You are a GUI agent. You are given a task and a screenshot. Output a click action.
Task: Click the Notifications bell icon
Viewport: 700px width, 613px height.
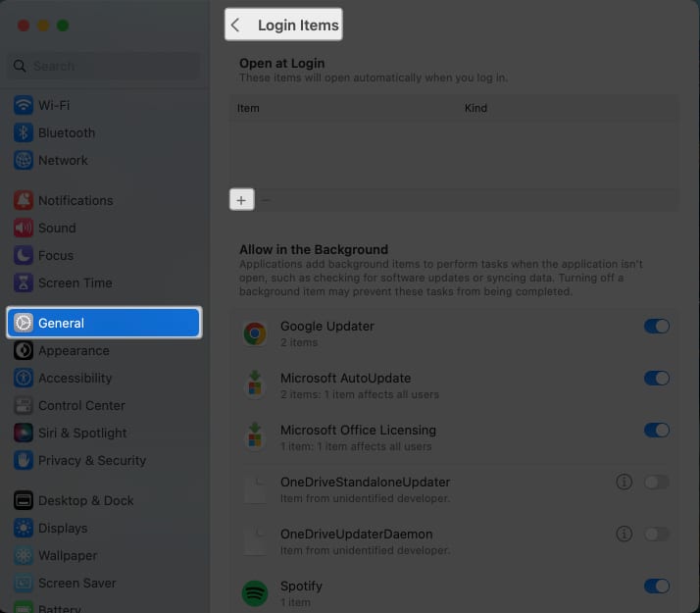point(24,200)
